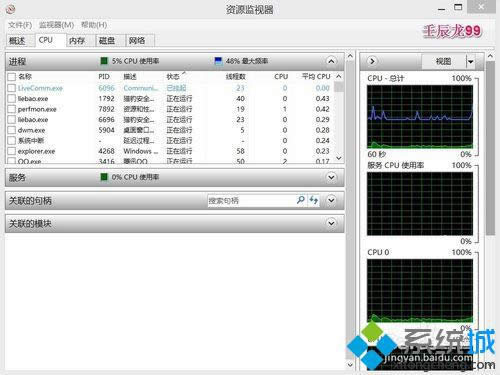Expand the 关联的模块 section
The width and height of the screenshot is (500, 375).
[x=331, y=223]
